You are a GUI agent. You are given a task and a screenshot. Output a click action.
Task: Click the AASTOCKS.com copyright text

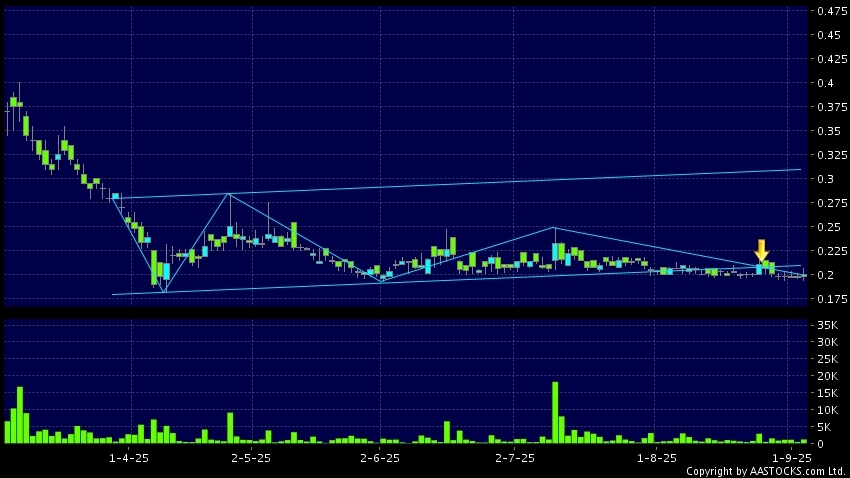pos(766,471)
